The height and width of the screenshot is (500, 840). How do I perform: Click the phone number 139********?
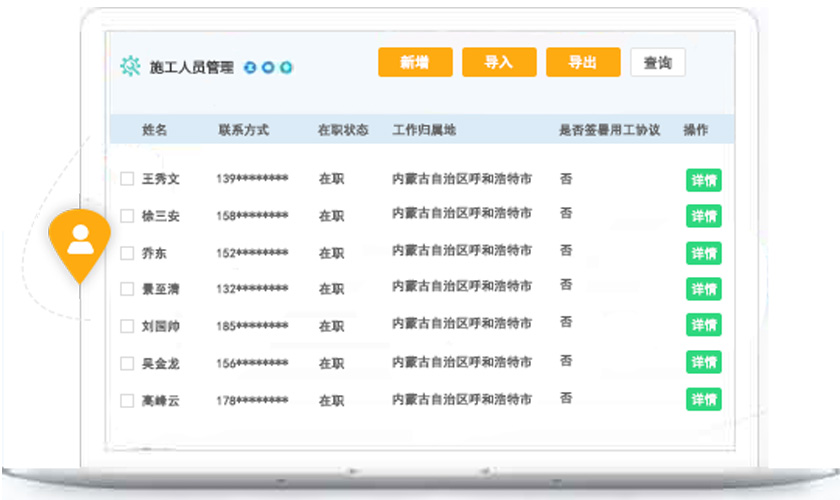click(x=252, y=178)
